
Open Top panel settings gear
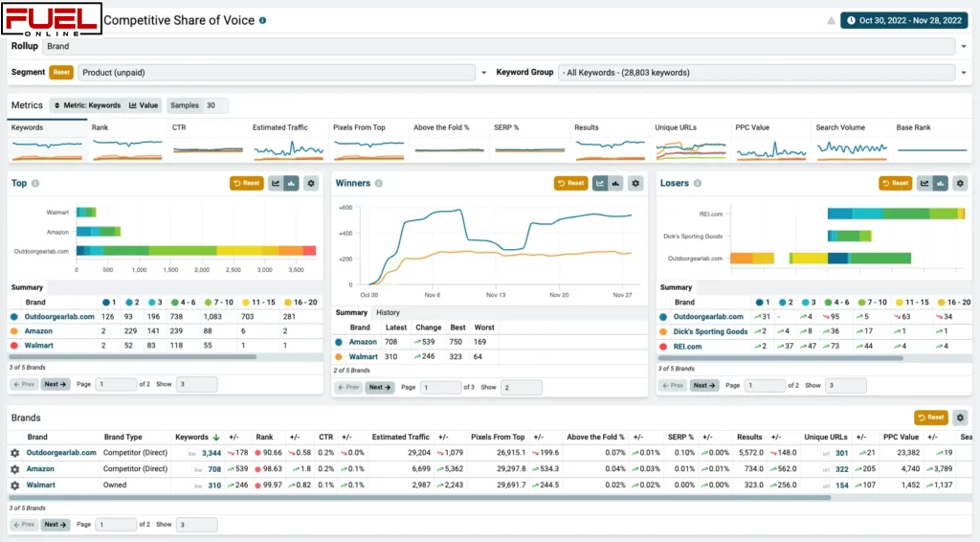[x=311, y=183]
